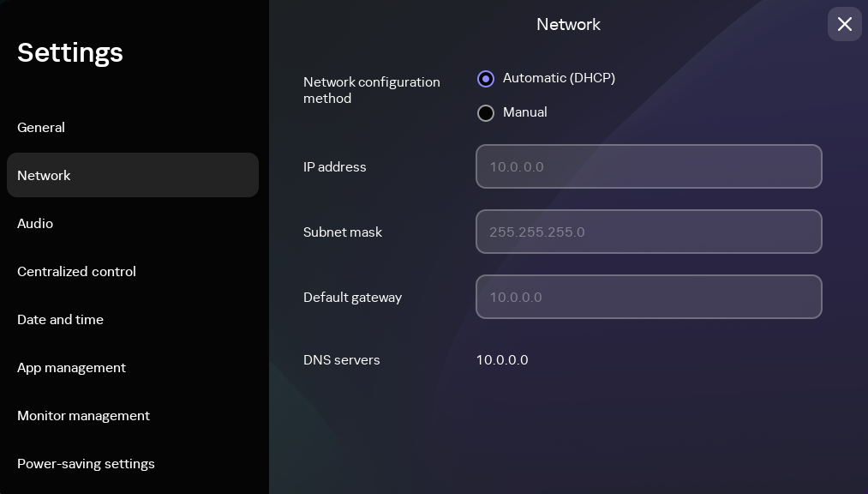Select Automatic (DHCP) network configuration
868x494 pixels.
[x=486, y=78]
